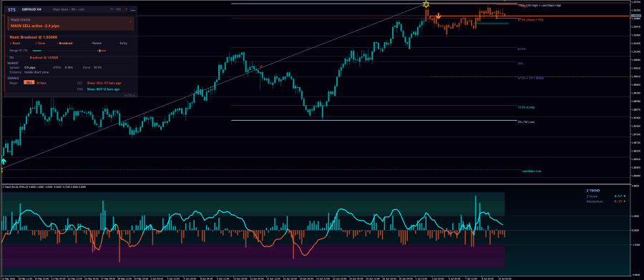Select the Retest stage label
This screenshot has width=644, height=280.
[96, 43]
